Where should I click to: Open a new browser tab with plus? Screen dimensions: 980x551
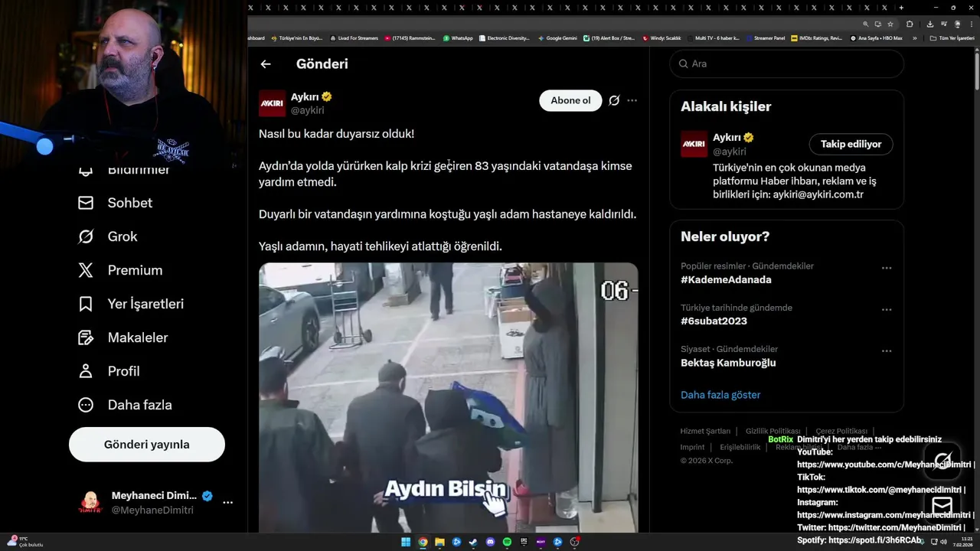coord(901,8)
